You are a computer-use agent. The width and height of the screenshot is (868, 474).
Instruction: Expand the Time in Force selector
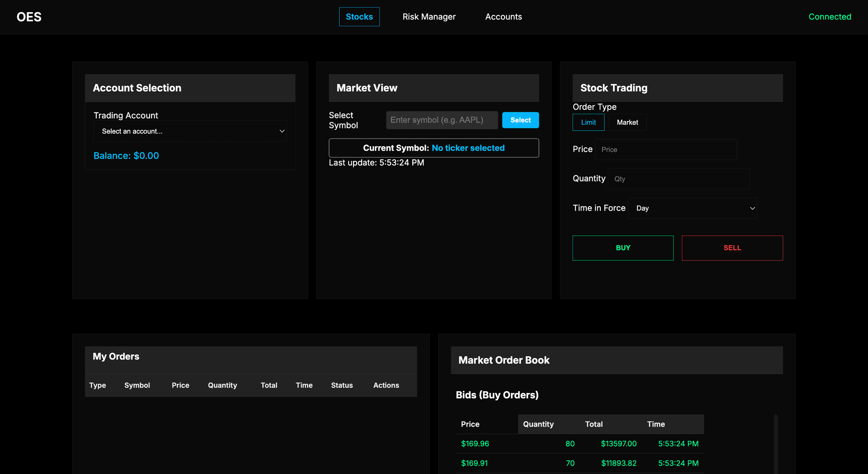pyautogui.click(x=692, y=208)
